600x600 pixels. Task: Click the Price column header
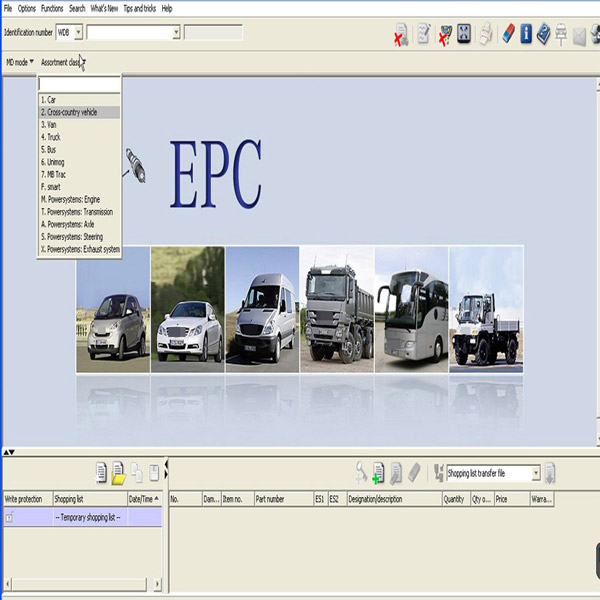pyautogui.click(x=512, y=499)
